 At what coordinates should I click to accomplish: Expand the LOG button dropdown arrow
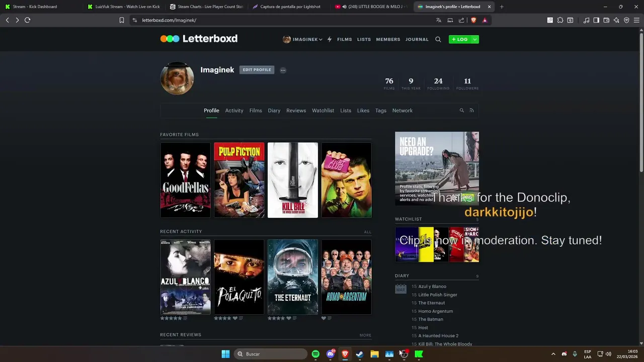pos(475,39)
